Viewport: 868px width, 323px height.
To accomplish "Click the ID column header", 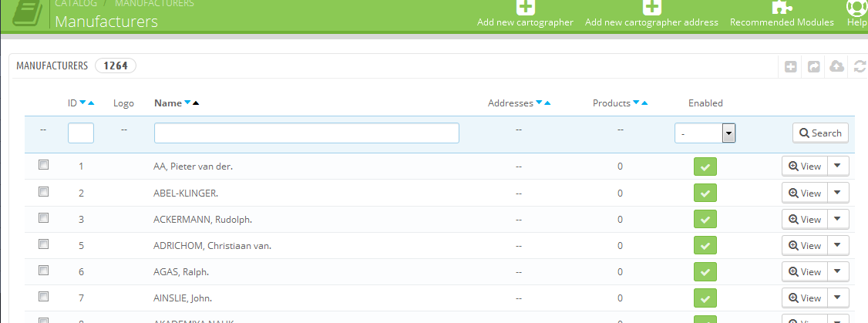I will [x=72, y=103].
